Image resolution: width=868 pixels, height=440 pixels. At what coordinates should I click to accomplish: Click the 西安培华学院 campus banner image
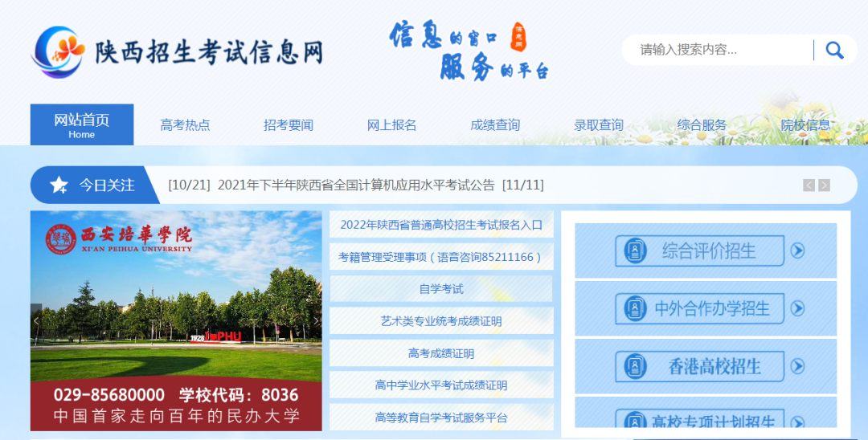[x=176, y=320]
